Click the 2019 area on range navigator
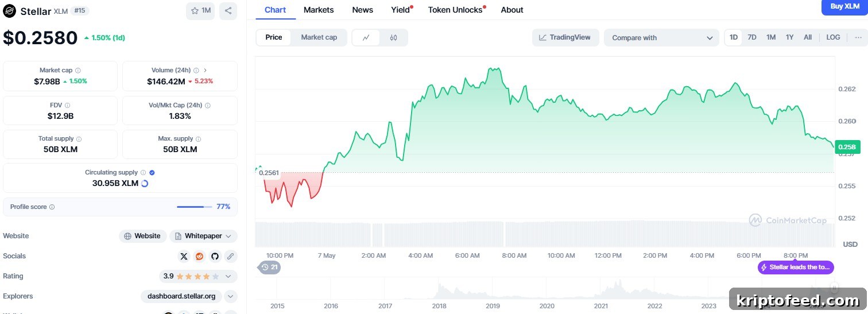The width and height of the screenshot is (868, 314). 493,306
